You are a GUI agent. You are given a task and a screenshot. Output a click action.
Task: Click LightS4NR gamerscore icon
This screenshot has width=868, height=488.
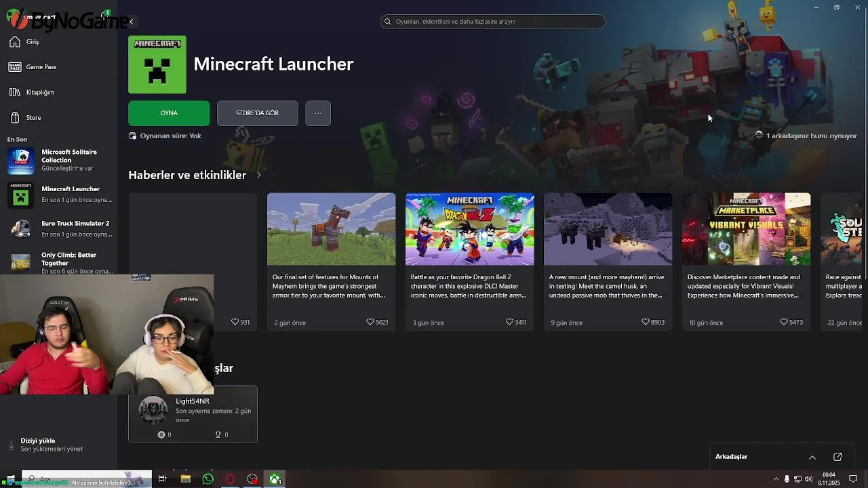coord(161,434)
